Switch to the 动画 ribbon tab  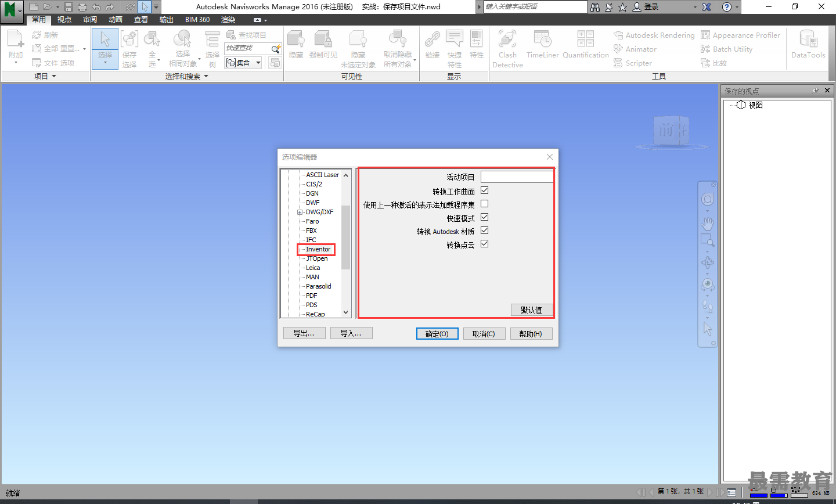[x=116, y=20]
